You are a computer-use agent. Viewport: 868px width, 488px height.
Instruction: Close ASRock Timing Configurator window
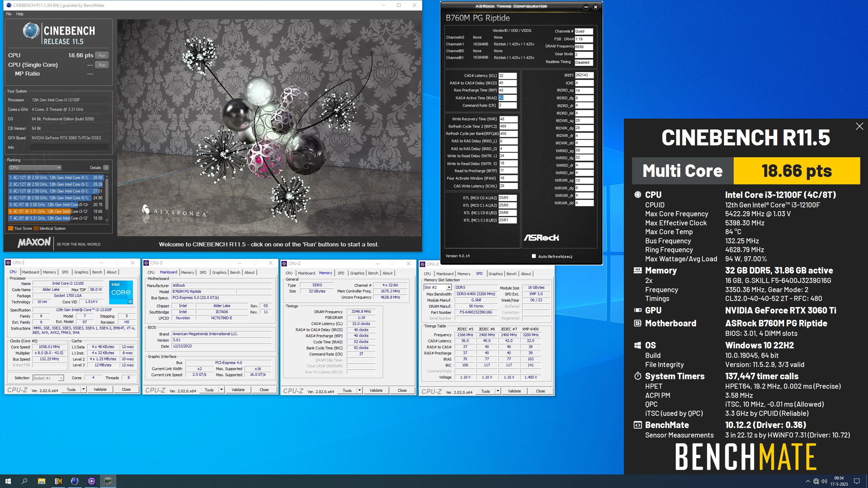(595, 7)
